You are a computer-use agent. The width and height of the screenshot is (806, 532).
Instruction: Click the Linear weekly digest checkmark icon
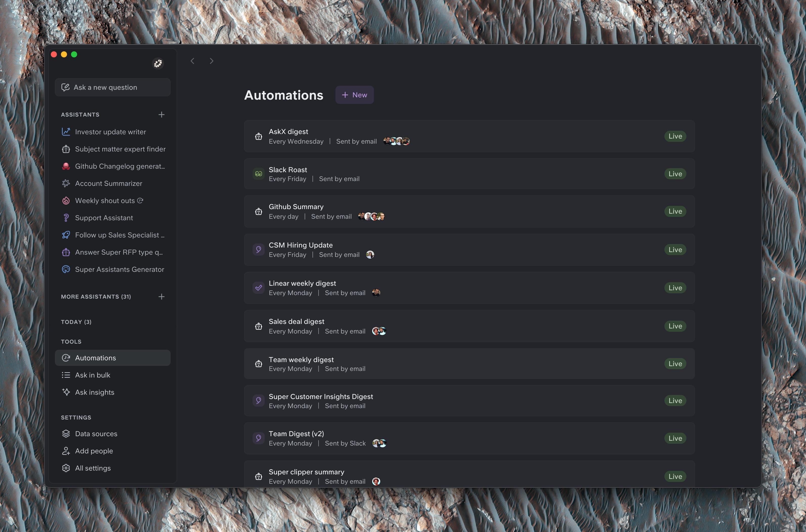coord(258,288)
